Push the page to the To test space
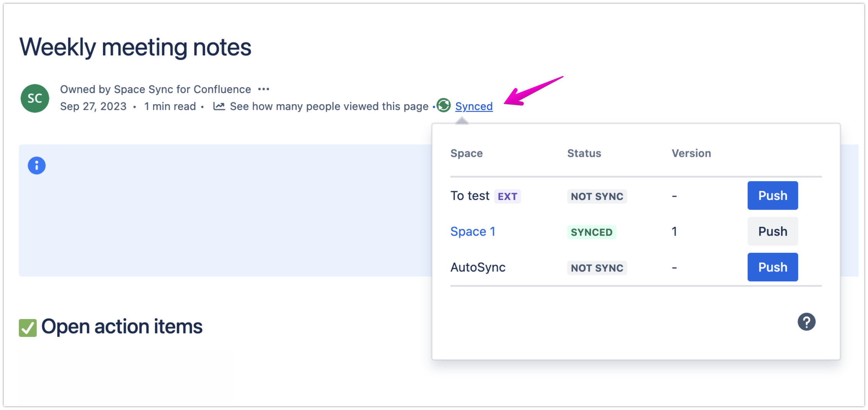The width and height of the screenshot is (868, 410). [772, 195]
